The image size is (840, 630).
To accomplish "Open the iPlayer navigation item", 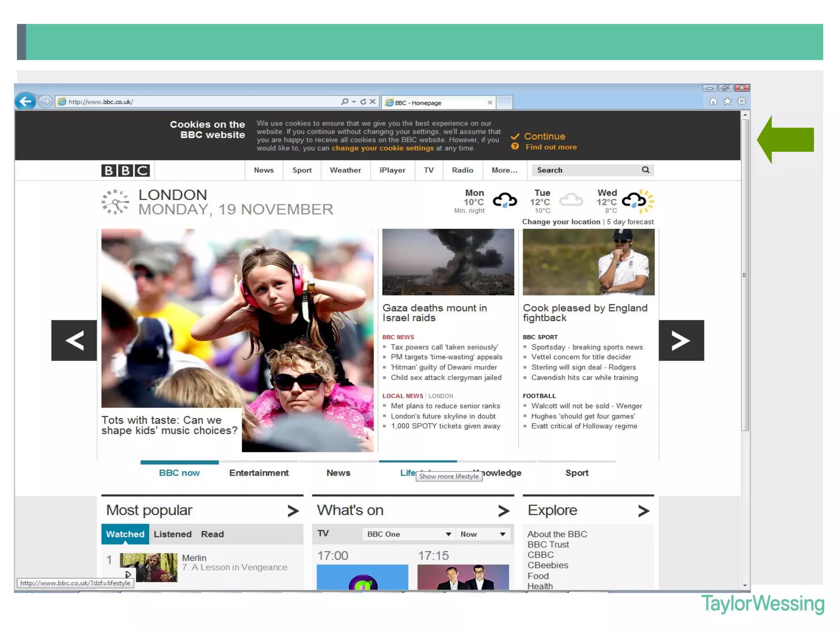I will pos(392,170).
